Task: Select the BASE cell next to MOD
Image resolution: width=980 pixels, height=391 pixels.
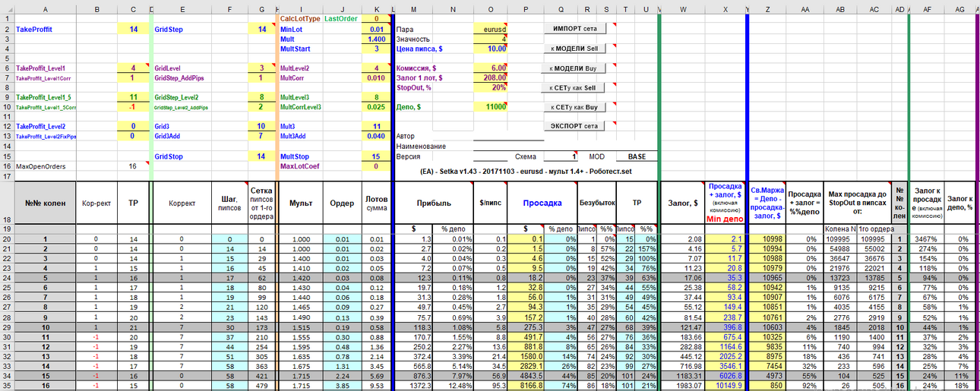Action: (637, 156)
